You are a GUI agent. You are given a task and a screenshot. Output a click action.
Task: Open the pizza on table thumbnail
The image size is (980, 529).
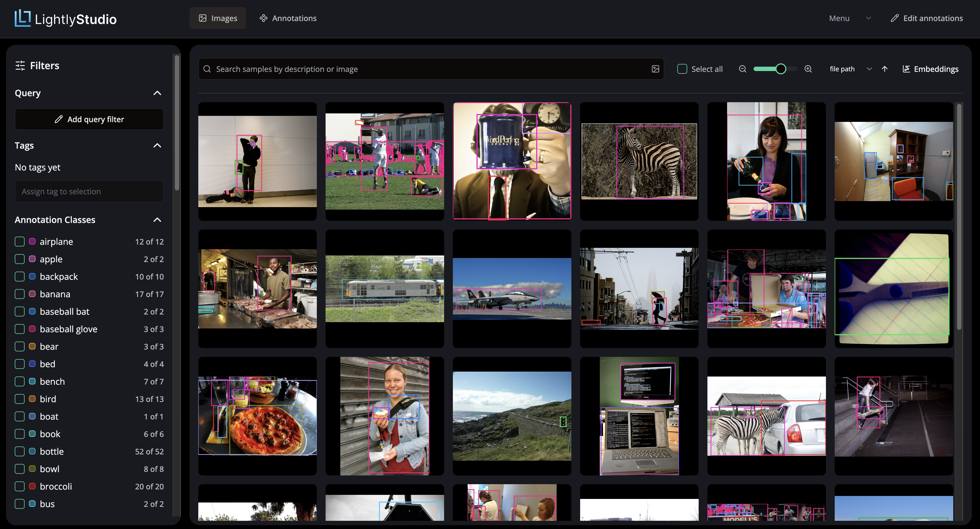pyautogui.click(x=257, y=416)
